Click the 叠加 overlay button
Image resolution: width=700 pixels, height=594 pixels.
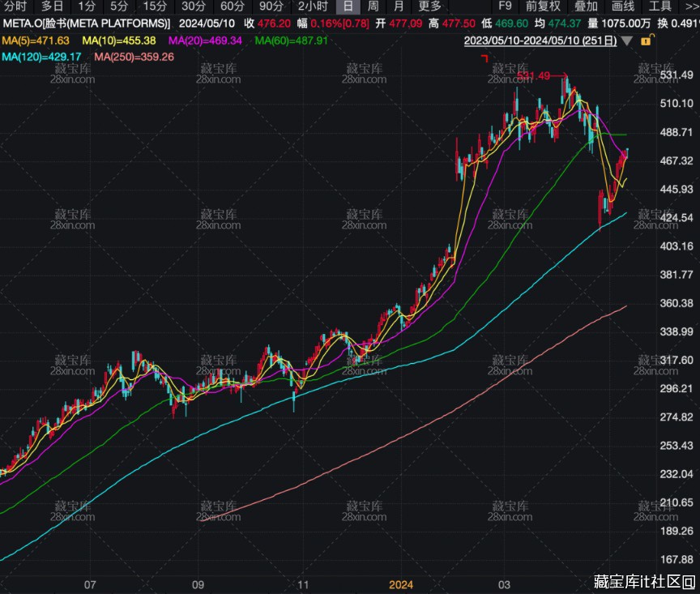click(x=586, y=6)
